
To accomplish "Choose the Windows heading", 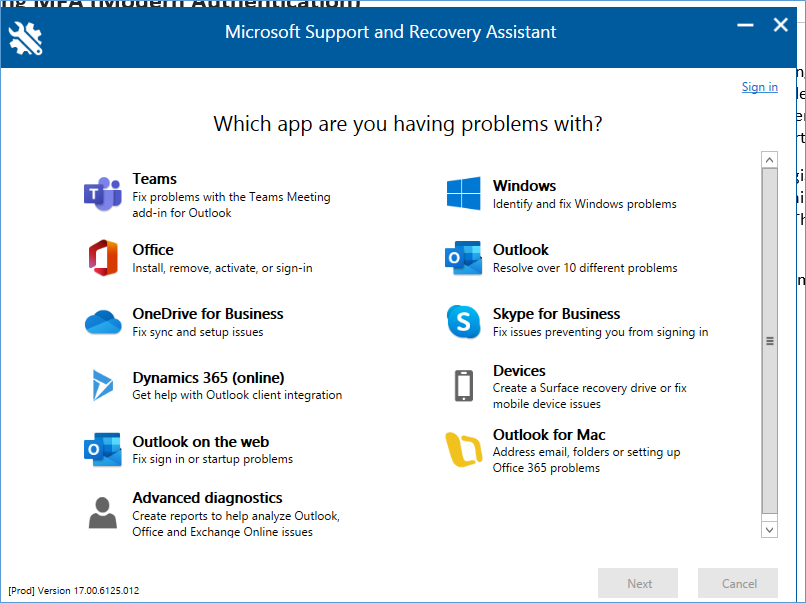I will click(x=524, y=186).
